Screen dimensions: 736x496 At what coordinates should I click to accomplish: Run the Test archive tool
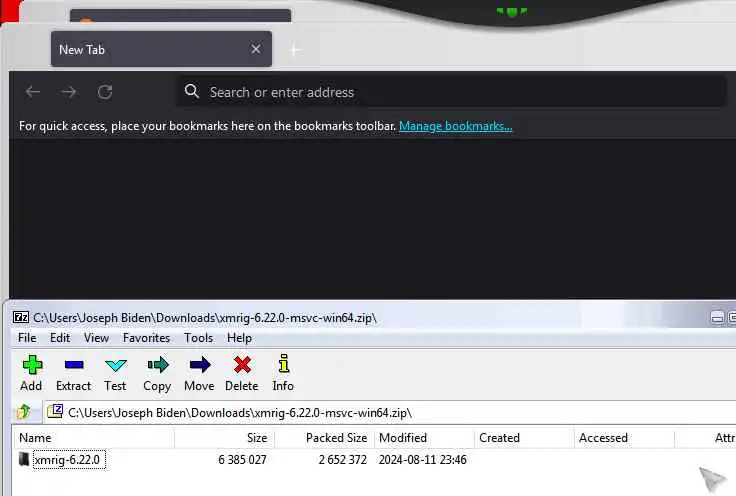[x=115, y=373]
